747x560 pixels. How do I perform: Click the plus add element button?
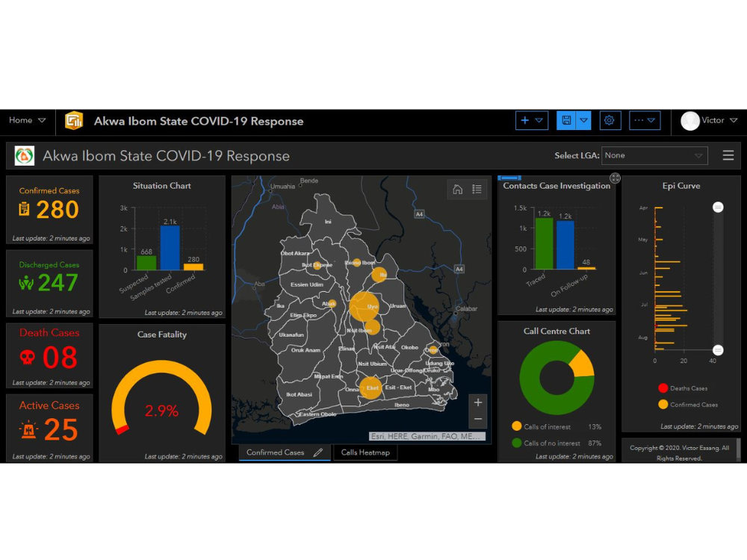coord(524,120)
